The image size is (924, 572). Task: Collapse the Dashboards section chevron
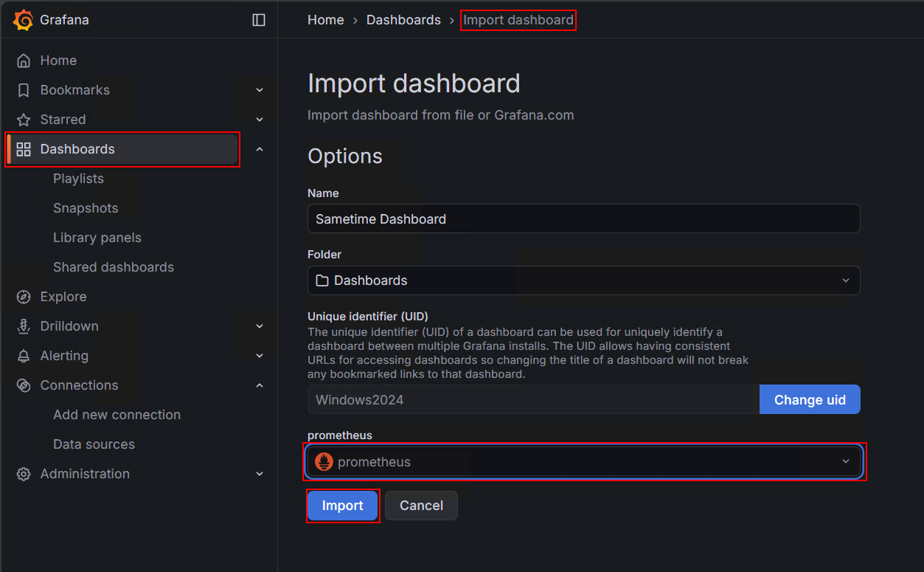[259, 148]
